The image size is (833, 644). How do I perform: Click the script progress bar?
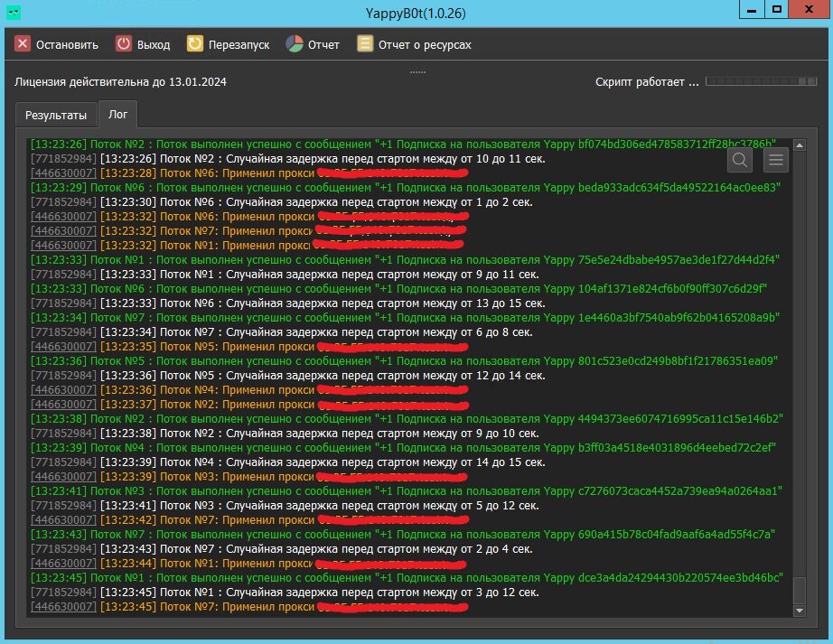tap(761, 81)
